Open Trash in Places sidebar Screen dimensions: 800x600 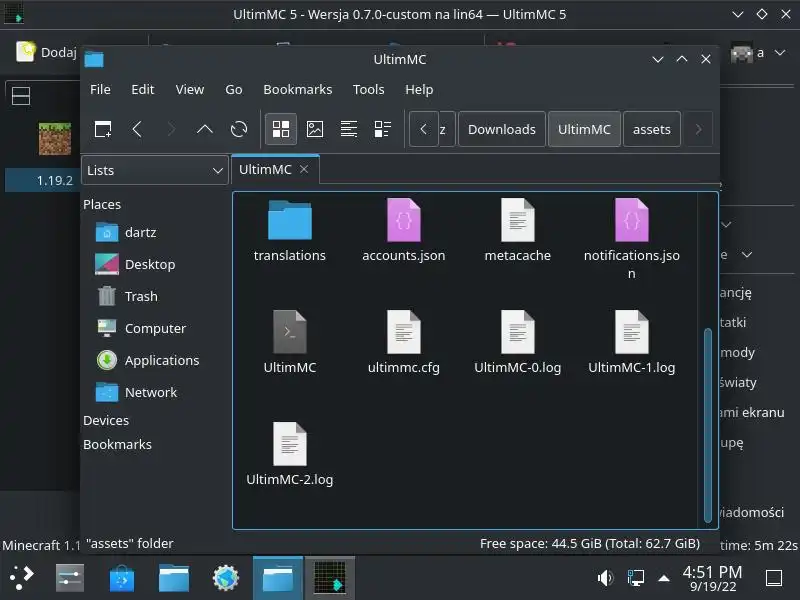coord(128,296)
